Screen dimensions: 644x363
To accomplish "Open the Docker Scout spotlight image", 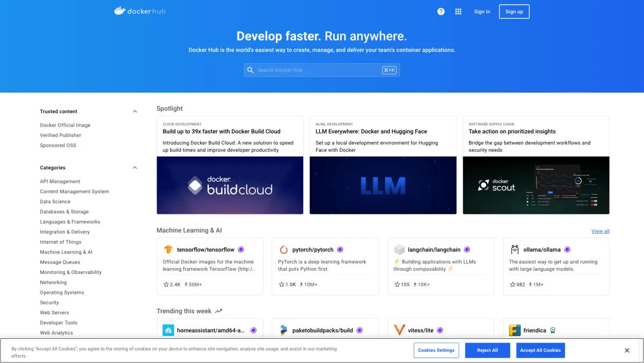I will (536, 186).
